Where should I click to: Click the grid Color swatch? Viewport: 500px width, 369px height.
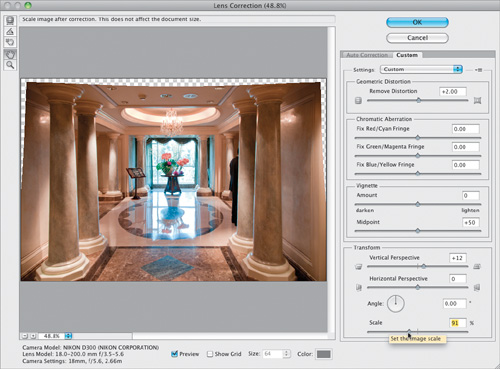323,354
